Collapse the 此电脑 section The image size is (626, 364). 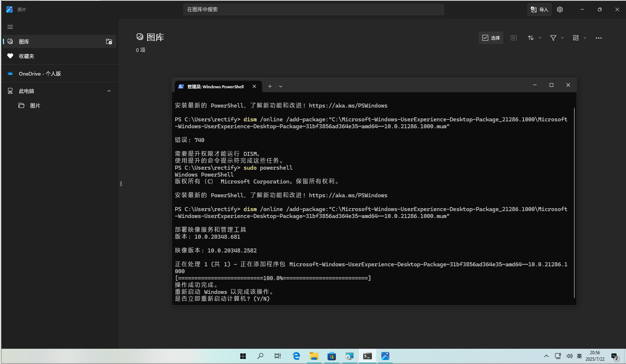pos(109,91)
